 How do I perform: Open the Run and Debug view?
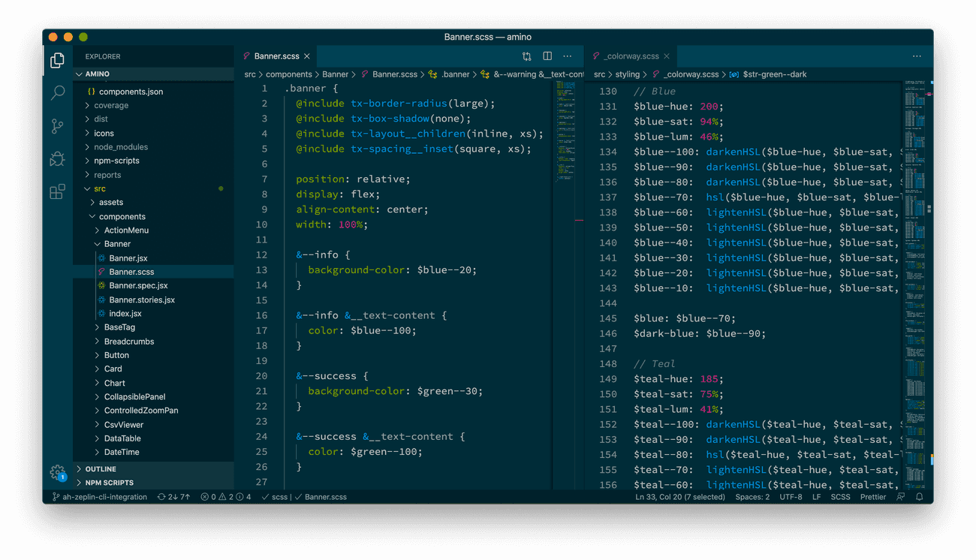pyautogui.click(x=57, y=158)
